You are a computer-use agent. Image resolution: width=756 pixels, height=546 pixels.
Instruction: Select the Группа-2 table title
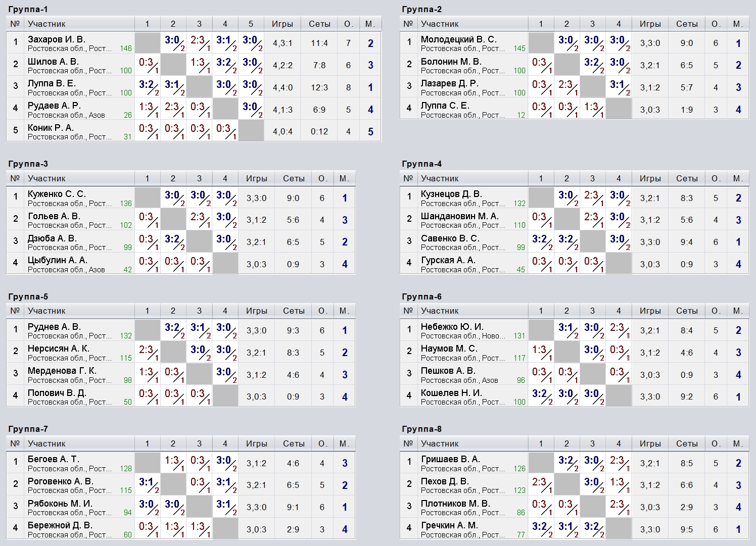coord(421,9)
